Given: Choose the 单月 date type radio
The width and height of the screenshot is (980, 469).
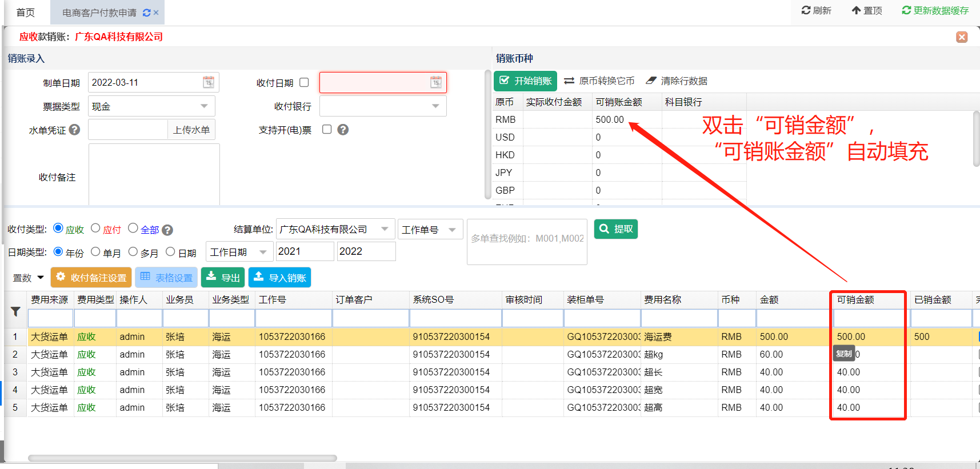Looking at the screenshot, I should (96, 252).
